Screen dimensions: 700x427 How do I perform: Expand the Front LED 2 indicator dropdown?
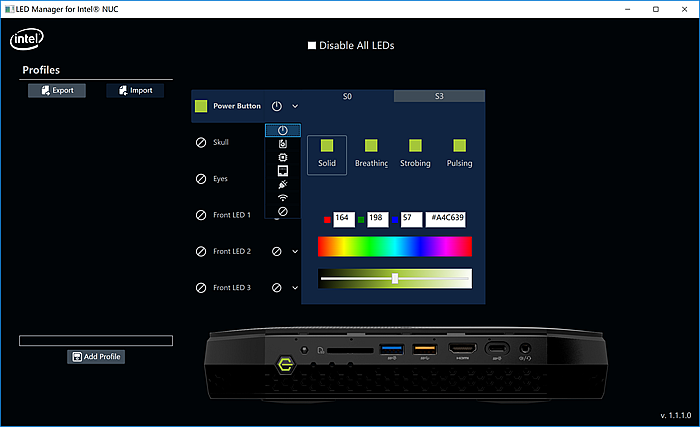[295, 251]
